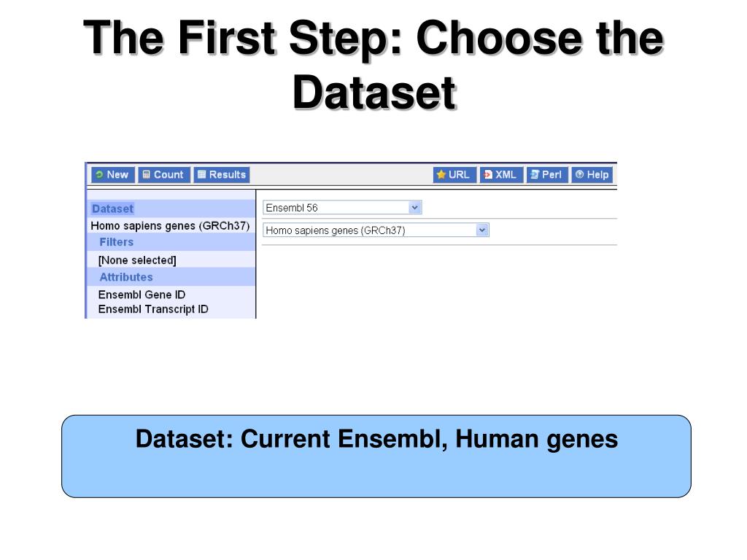The image size is (747, 560).
Task: Click the question mark Help icon
Action: (x=580, y=175)
